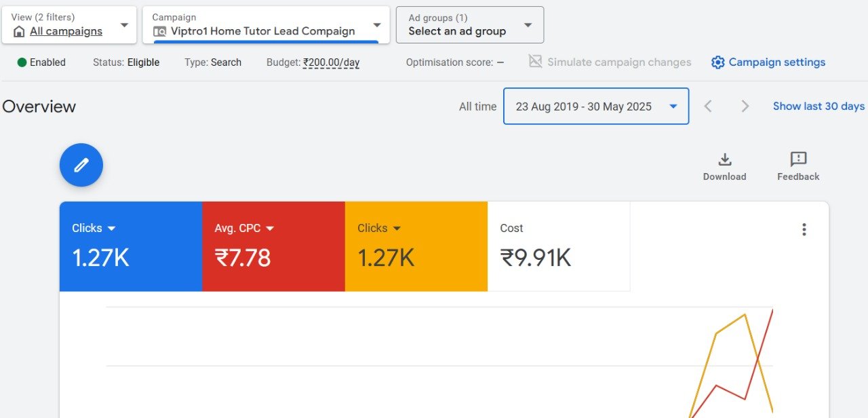Click the Download icon

[724, 160]
